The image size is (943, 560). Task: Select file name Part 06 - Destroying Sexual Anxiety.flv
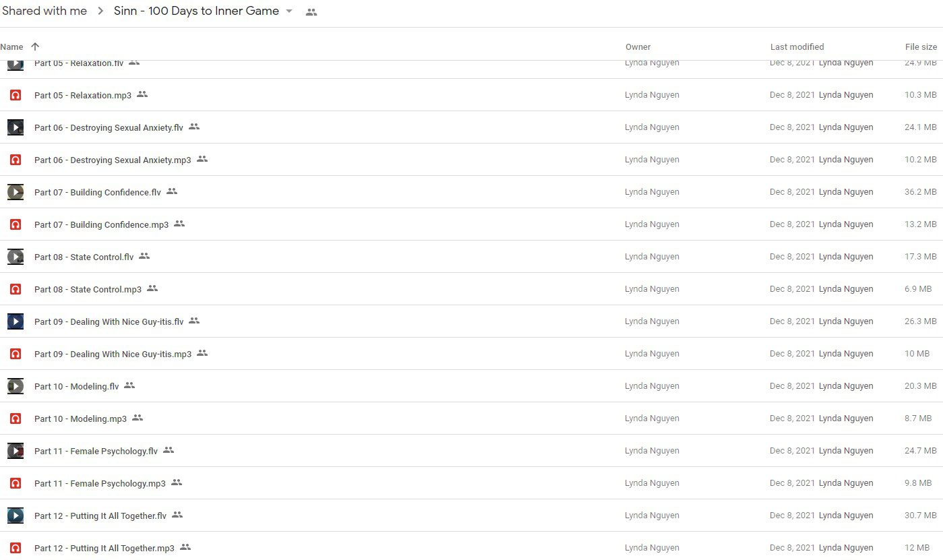tap(109, 128)
